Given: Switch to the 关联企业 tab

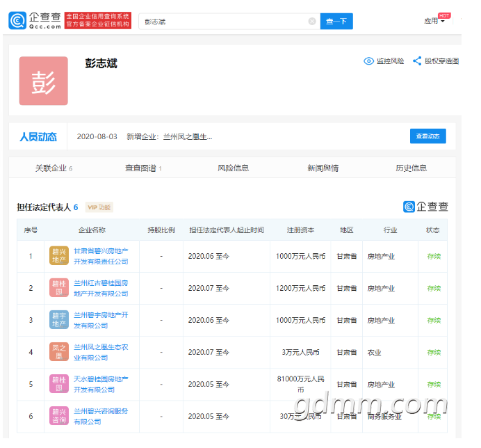Looking at the screenshot, I should tap(54, 168).
